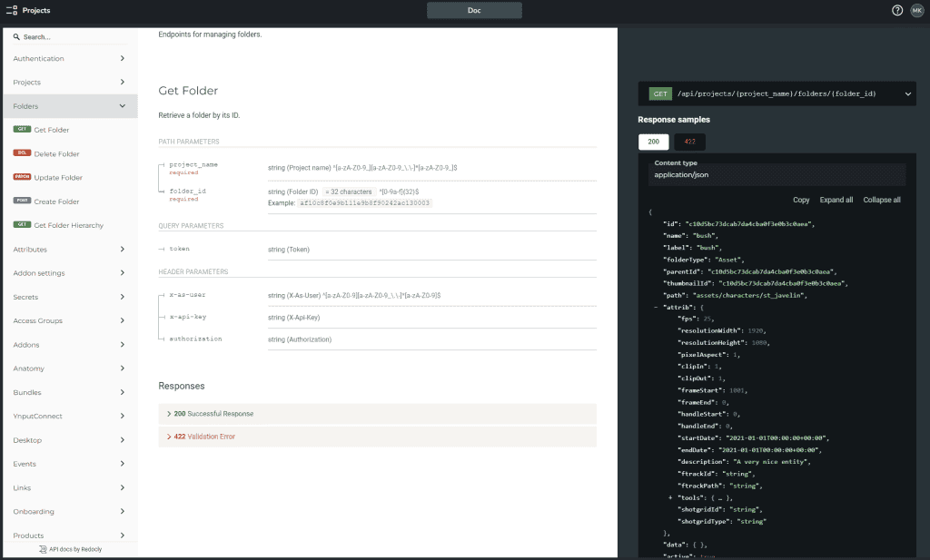930x560 pixels.
Task: Collapse the attrib object in JSON sample
Action: [x=656, y=307]
